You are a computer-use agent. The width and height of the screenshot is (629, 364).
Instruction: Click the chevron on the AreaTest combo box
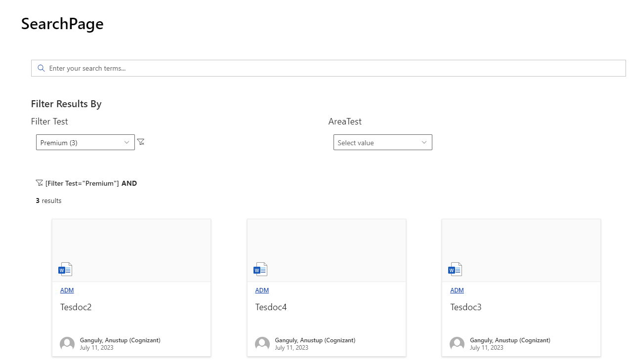pos(424,142)
